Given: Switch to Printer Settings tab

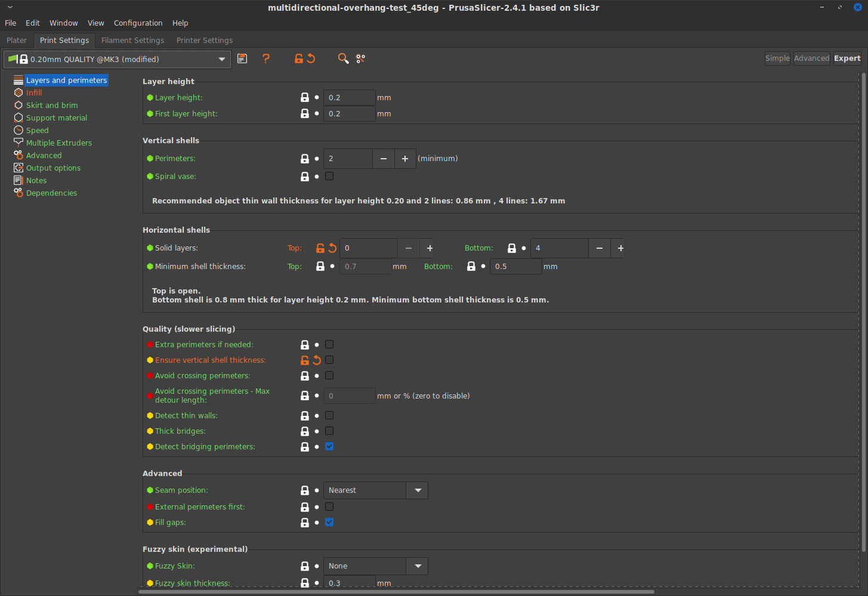Looking at the screenshot, I should point(205,40).
